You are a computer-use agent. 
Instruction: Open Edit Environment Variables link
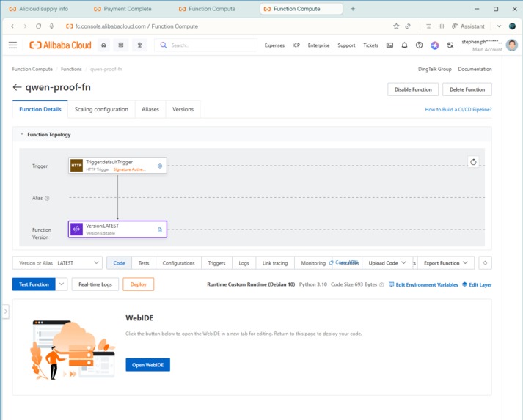pos(423,284)
